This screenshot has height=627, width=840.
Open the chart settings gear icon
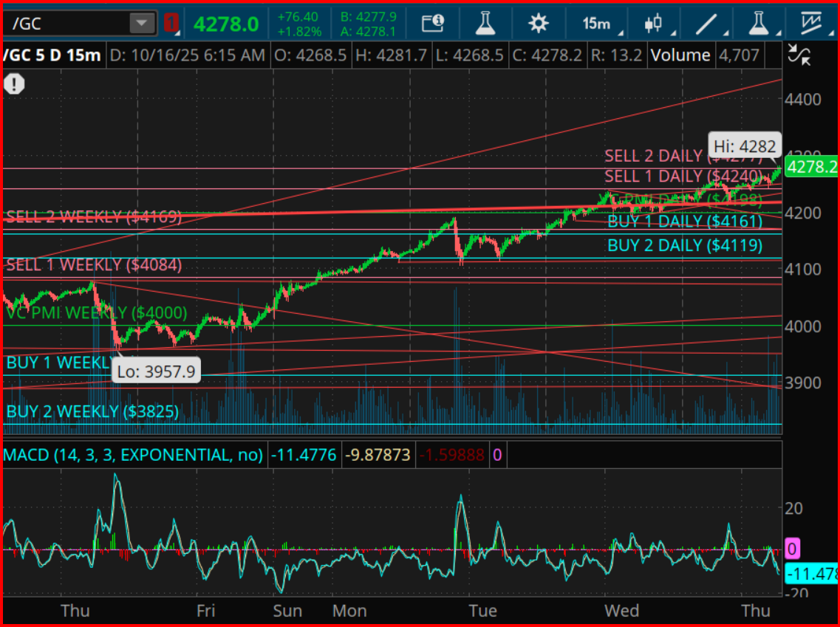(539, 23)
